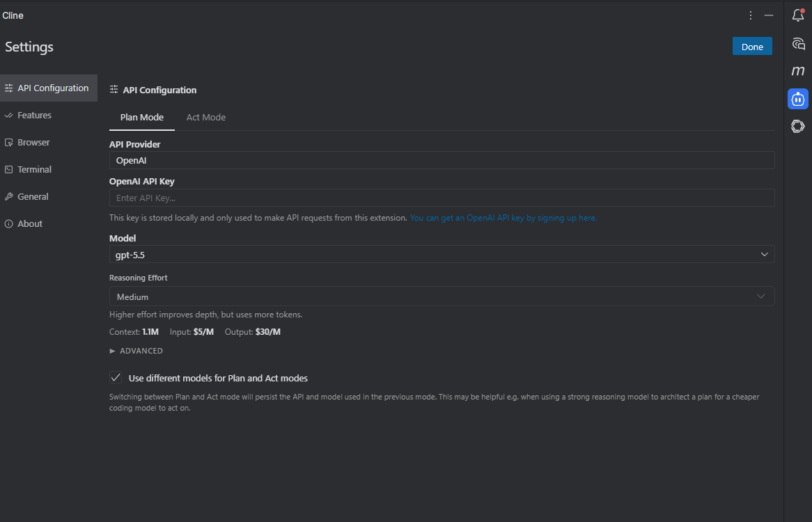Expand the ADVANCED section

[x=136, y=351]
